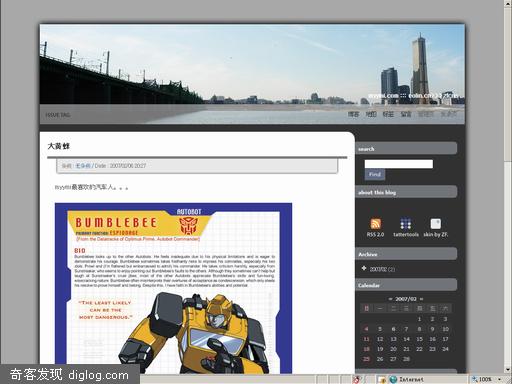Select calendar day 4
The image size is (512, 384).
(366, 329)
